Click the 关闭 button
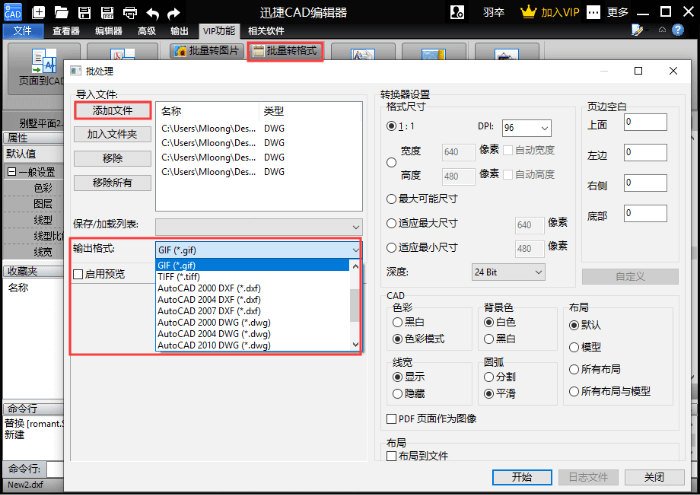 (654, 477)
